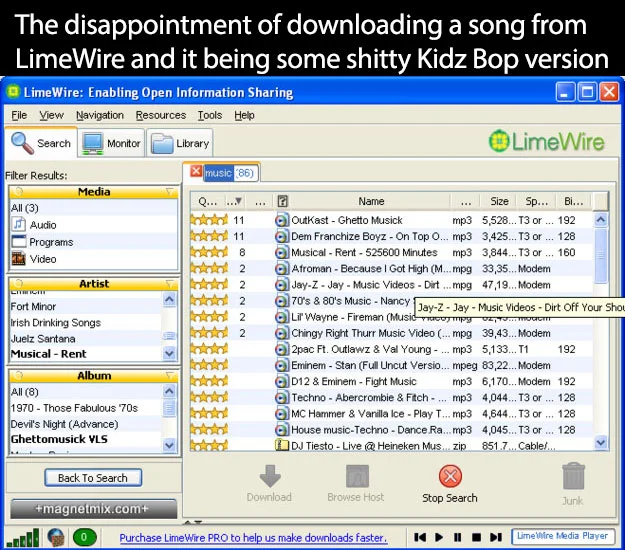
Task: Open the View menu
Action: coord(51,115)
